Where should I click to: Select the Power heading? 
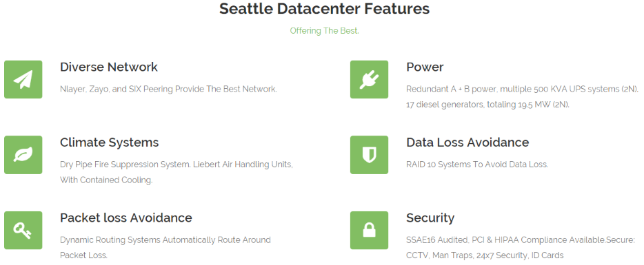pyautogui.click(x=425, y=67)
